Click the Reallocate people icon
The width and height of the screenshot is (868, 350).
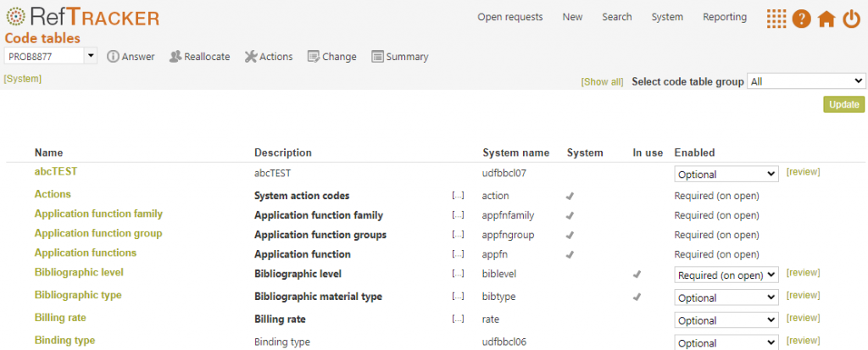(175, 57)
